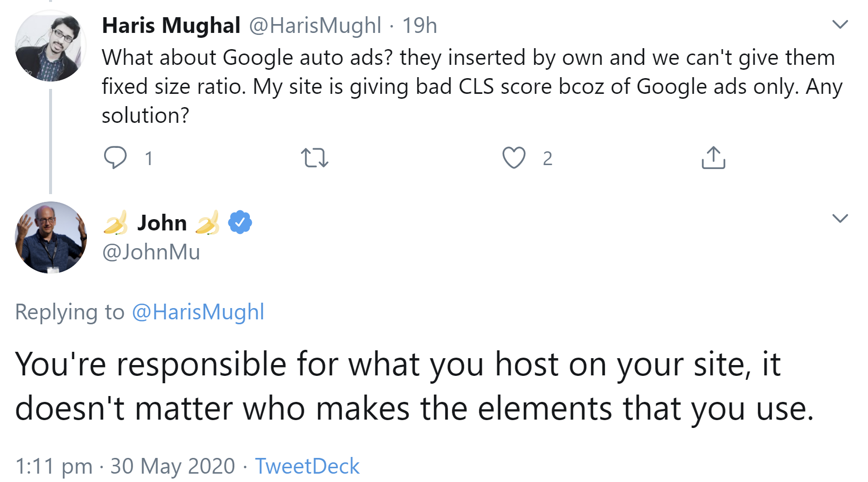Open Haris Mughal display name
This screenshot has width=868, height=482.
171,26
